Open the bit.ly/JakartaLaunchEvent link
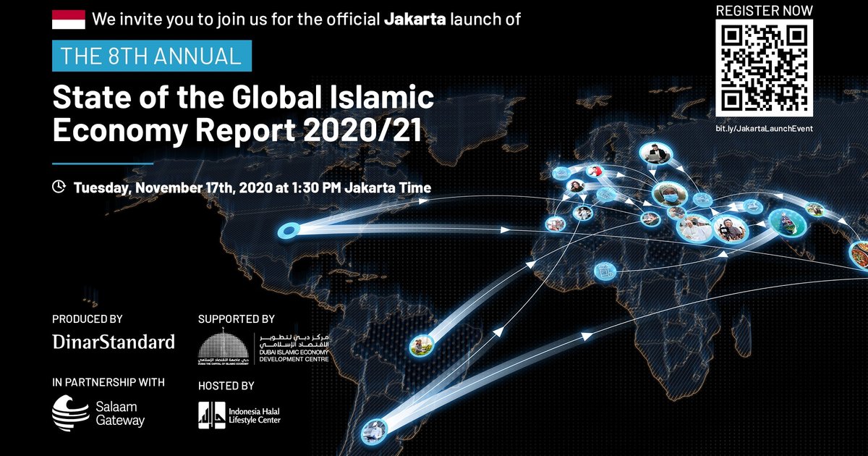 click(765, 128)
